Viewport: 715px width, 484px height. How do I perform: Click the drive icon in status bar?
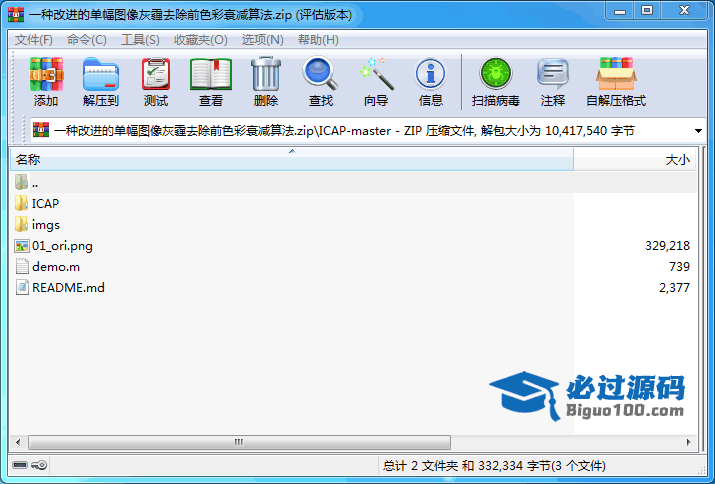[20, 465]
